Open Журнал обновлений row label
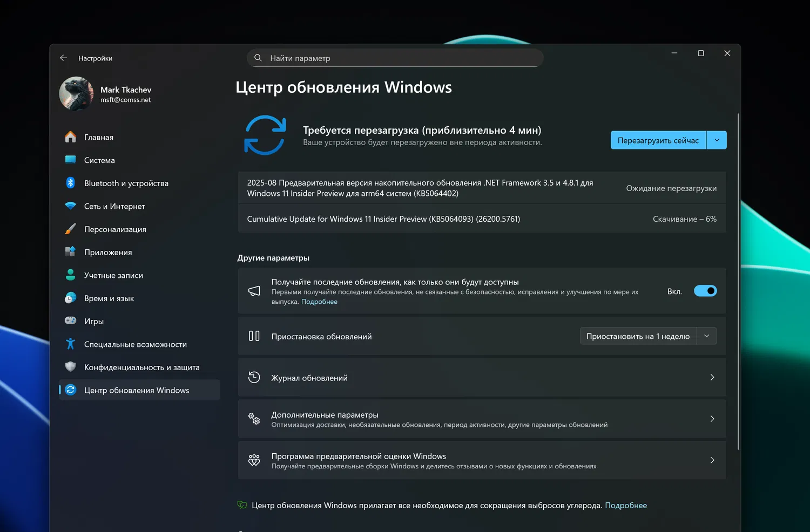The image size is (810, 532). click(309, 378)
